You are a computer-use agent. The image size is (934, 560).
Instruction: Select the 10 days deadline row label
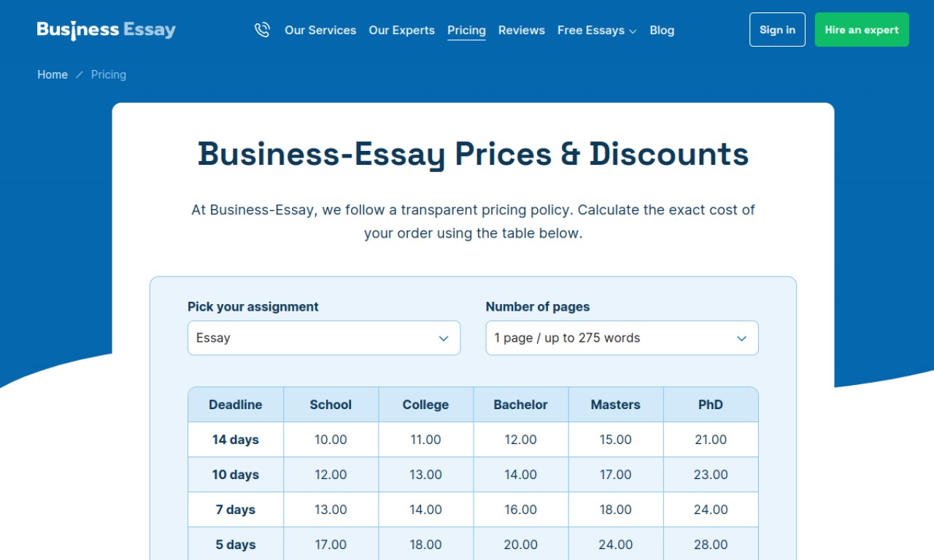coord(236,475)
